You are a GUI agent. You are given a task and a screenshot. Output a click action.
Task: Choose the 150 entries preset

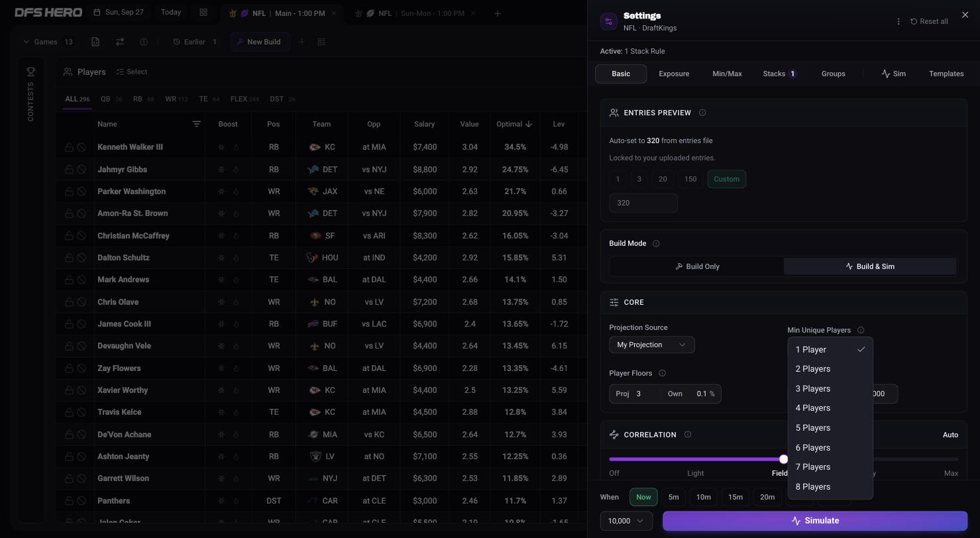[x=690, y=179]
